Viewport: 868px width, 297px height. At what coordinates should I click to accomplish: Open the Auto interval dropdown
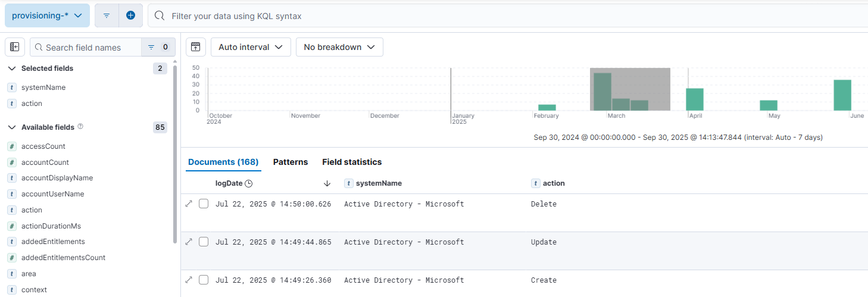[x=251, y=47]
